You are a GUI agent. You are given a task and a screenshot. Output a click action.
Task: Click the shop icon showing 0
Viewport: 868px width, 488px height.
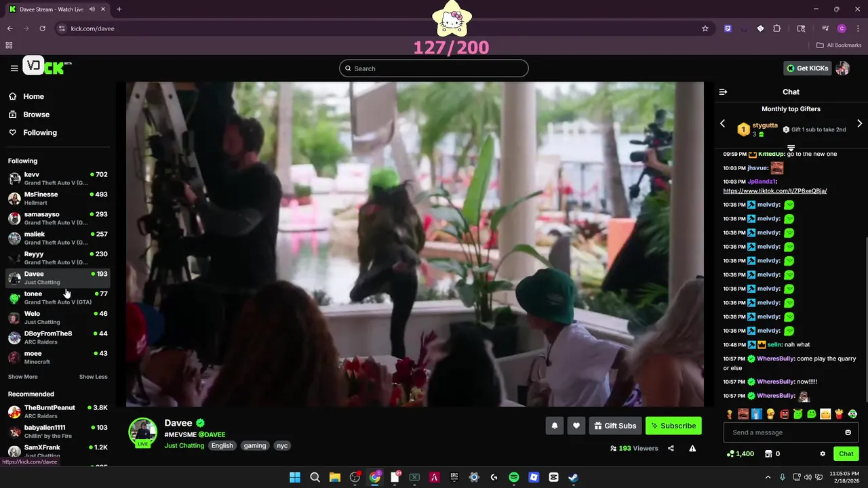pos(772,453)
